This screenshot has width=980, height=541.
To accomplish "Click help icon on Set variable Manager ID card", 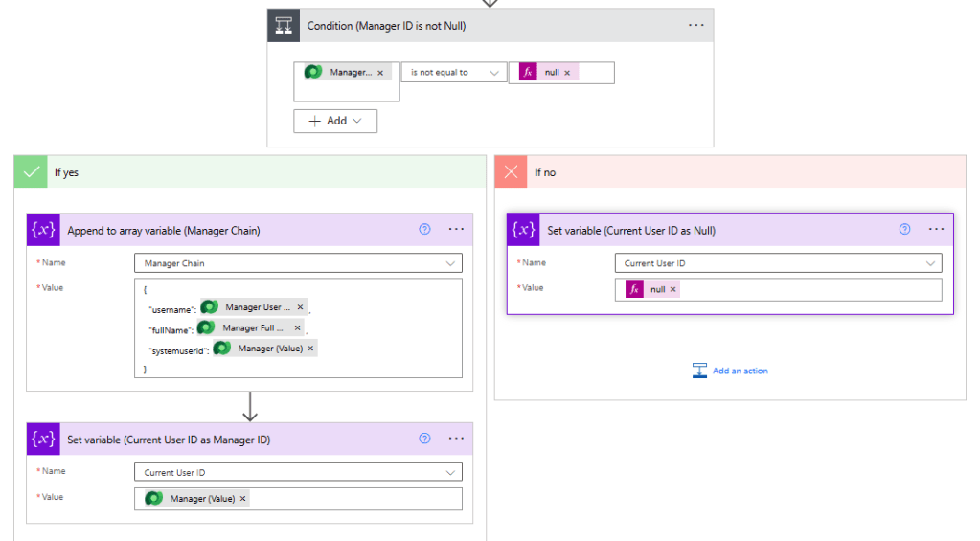I will point(425,439).
